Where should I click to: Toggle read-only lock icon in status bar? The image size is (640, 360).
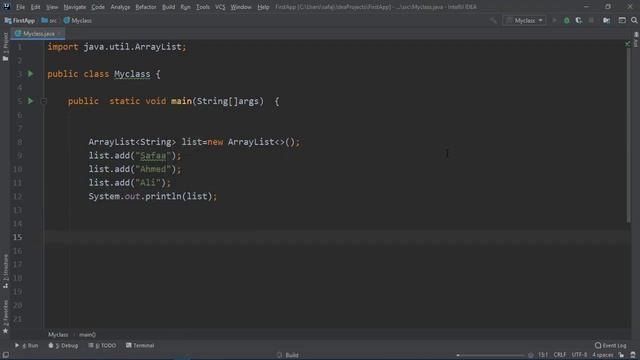tap(621, 355)
